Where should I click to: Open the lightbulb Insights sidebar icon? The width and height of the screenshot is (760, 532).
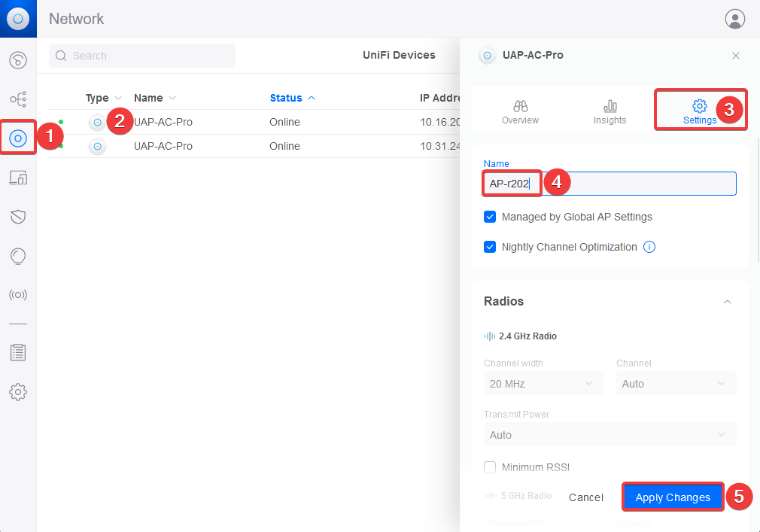coord(18,256)
